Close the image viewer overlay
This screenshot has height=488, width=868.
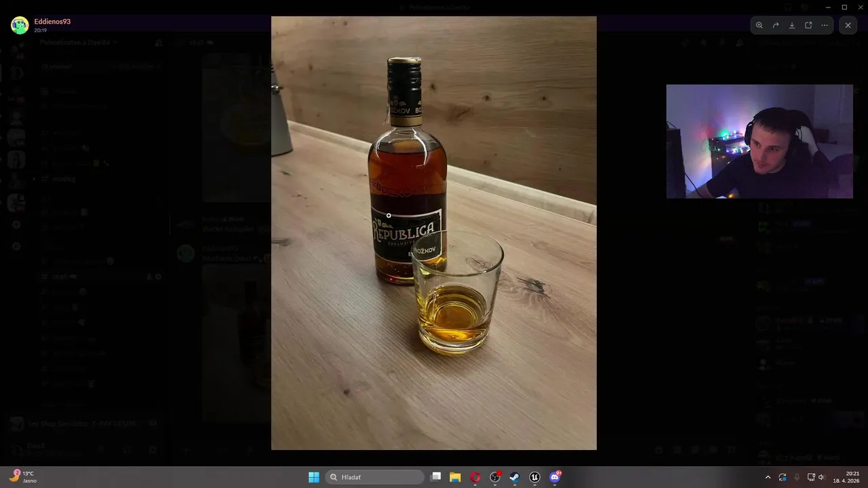848,25
